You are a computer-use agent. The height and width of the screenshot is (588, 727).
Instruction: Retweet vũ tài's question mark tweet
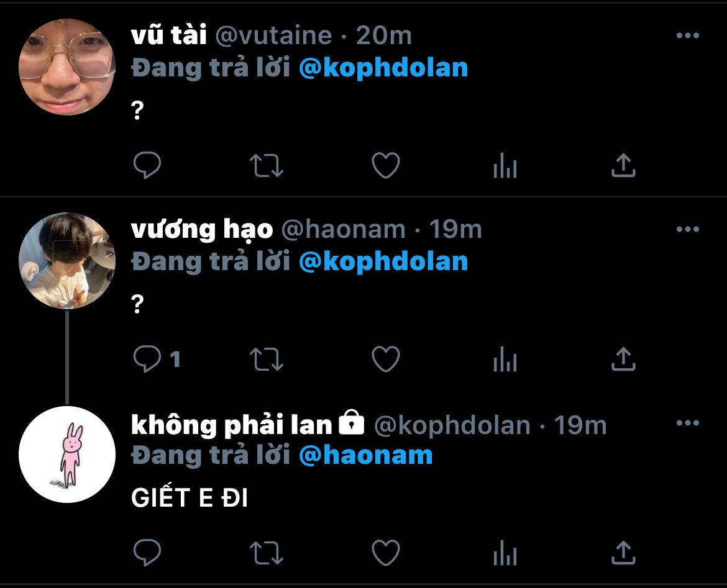(267, 165)
